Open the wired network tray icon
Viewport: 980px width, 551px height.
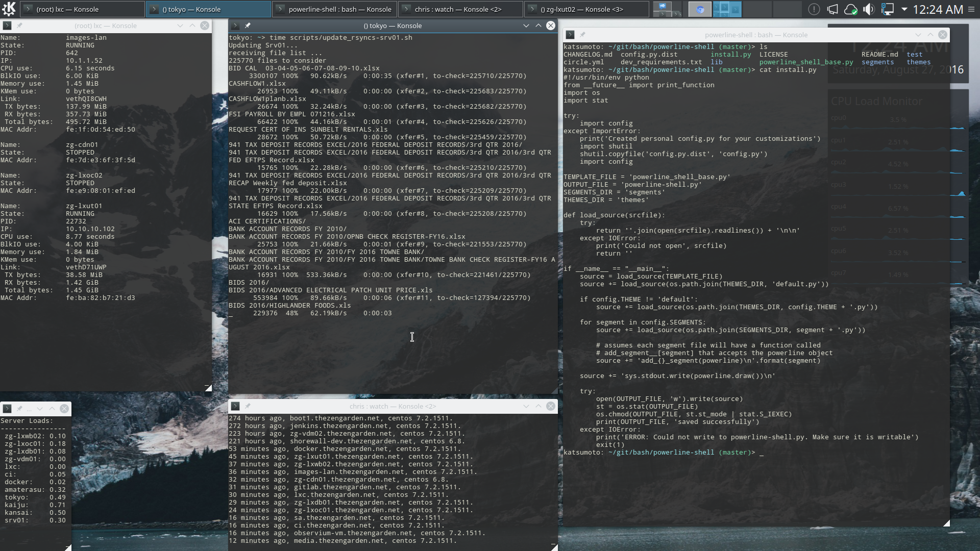887,9
